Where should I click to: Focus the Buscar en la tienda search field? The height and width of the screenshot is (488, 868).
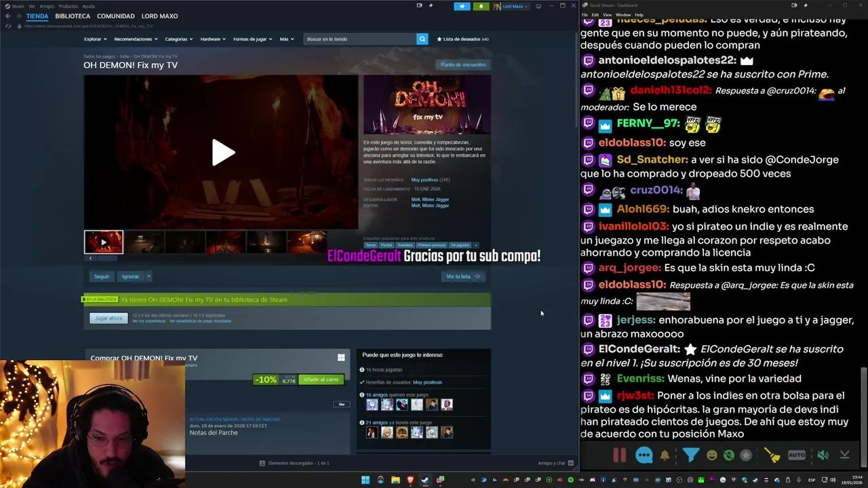coord(359,39)
